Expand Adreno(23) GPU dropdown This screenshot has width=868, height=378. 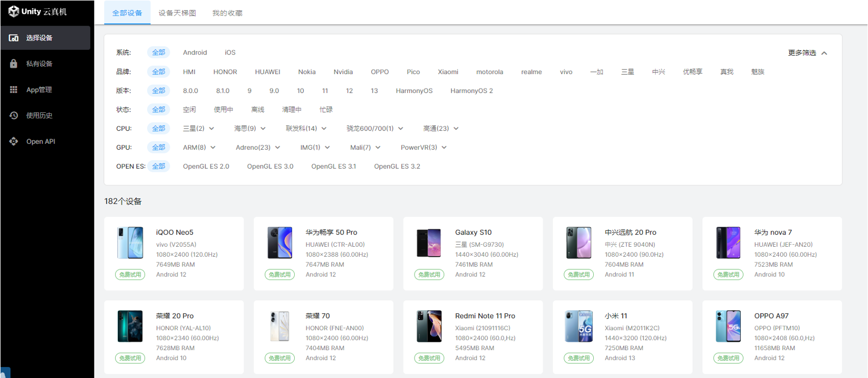[x=258, y=148]
